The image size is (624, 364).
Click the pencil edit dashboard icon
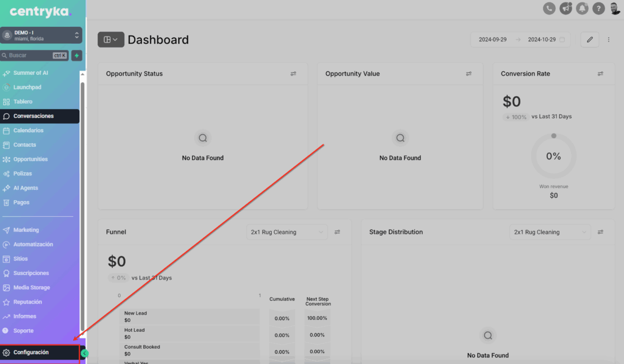point(589,40)
